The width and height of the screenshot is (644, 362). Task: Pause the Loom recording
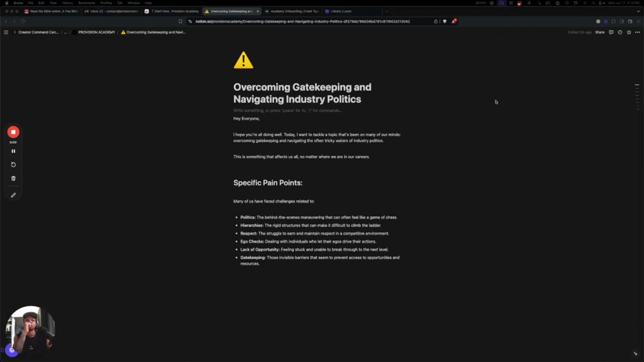(x=13, y=151)
